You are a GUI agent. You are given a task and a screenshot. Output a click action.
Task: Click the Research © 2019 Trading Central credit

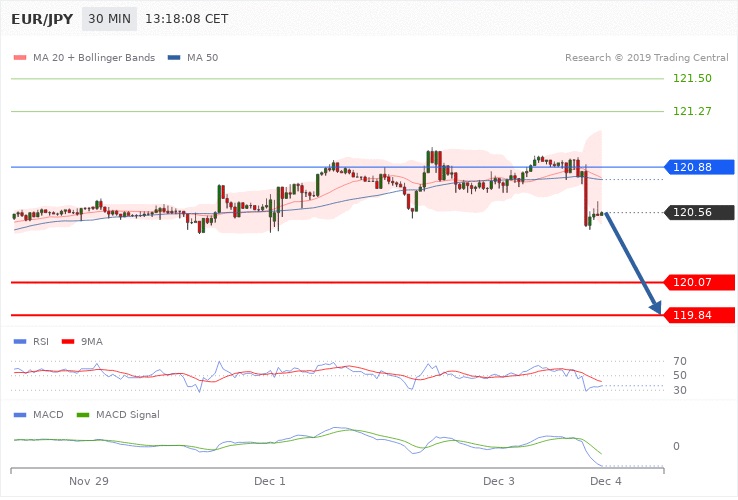coord(647,58)
